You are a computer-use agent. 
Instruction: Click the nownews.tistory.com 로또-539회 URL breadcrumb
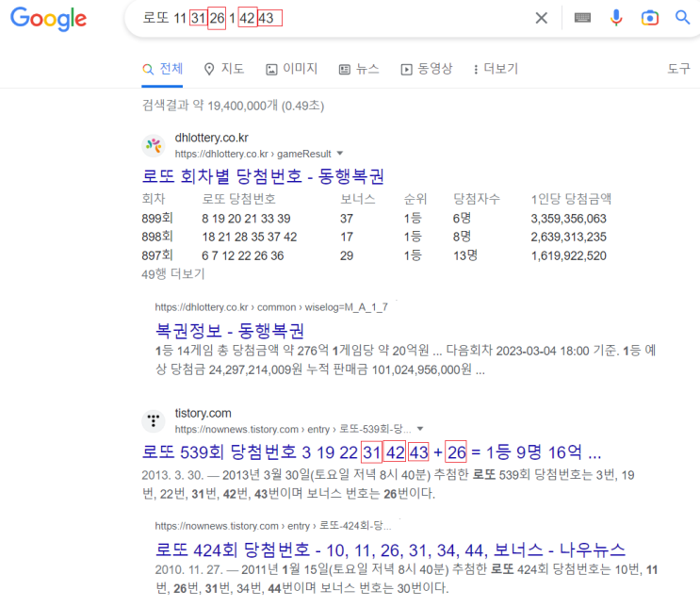pos(293,429)
